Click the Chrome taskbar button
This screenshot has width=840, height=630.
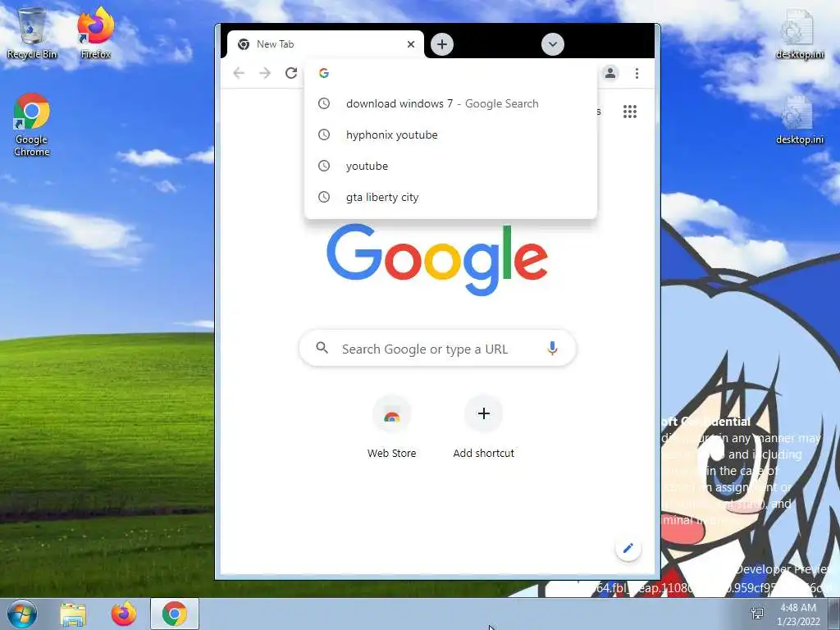pos(175,614)
